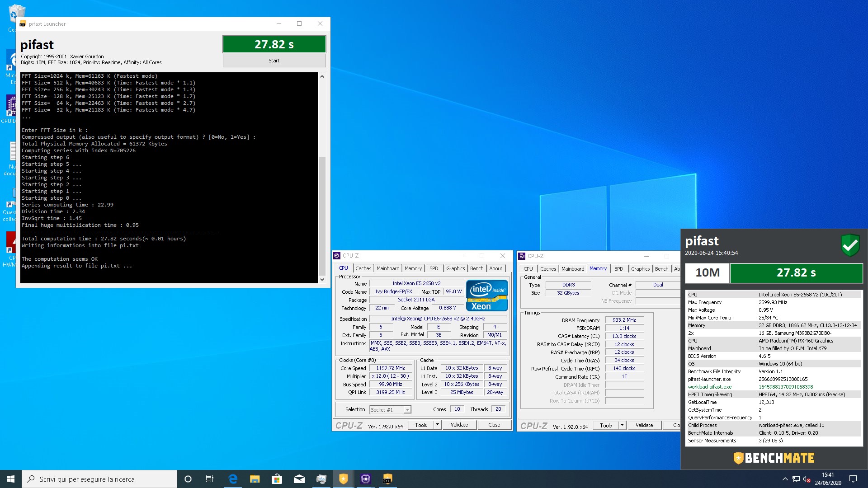Screen dimensions: 868x488
Task: Click the right CPU-Z title bar icon
Action: pos(522,256)
